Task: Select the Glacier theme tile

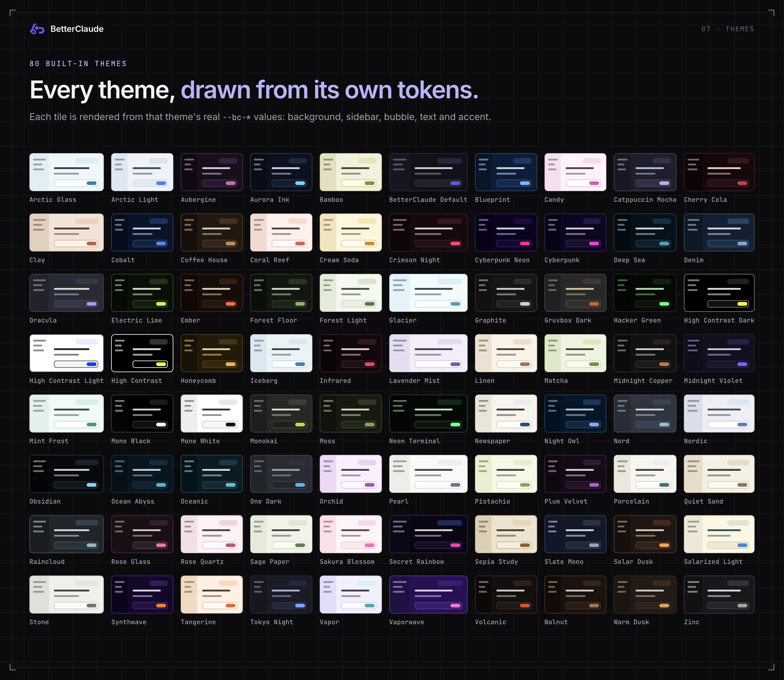Action: pyautogui.click(x=428, y=293)
